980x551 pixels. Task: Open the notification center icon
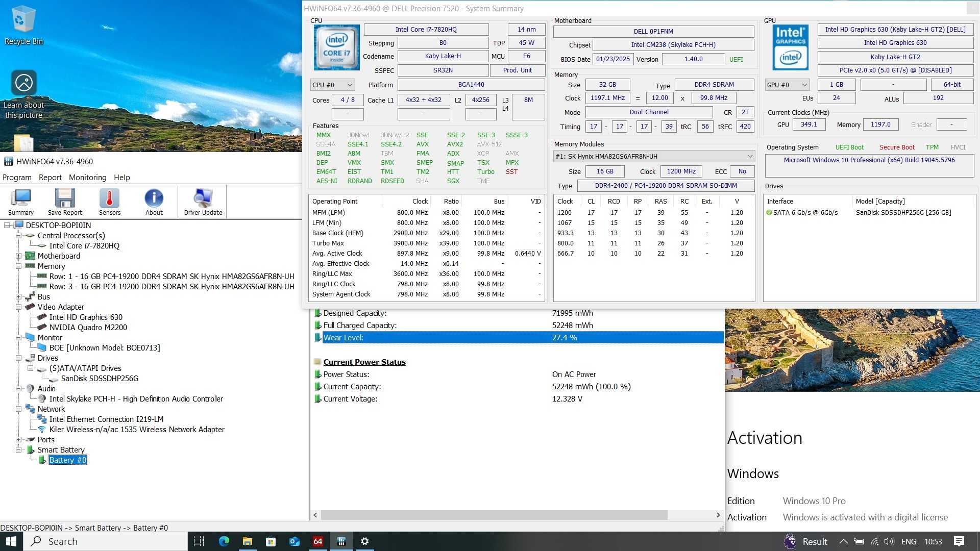pyautogui.click(x=959, y=541)
